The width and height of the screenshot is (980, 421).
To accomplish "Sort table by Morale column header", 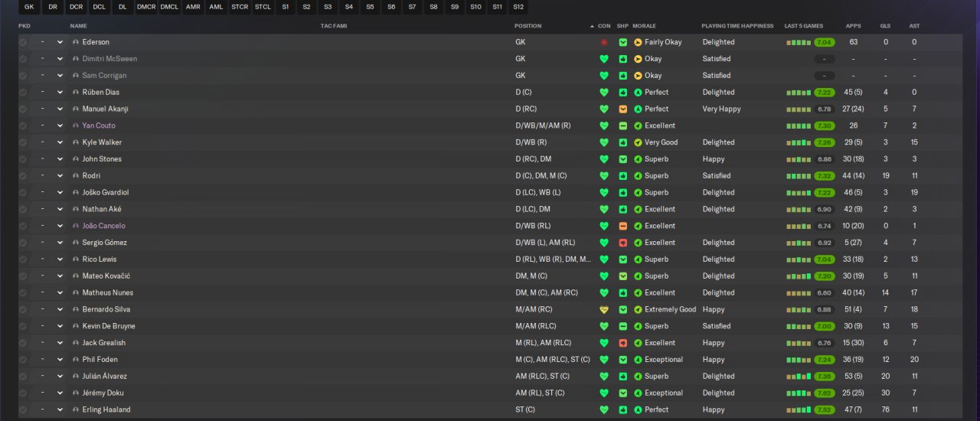I will pos(644,26).
